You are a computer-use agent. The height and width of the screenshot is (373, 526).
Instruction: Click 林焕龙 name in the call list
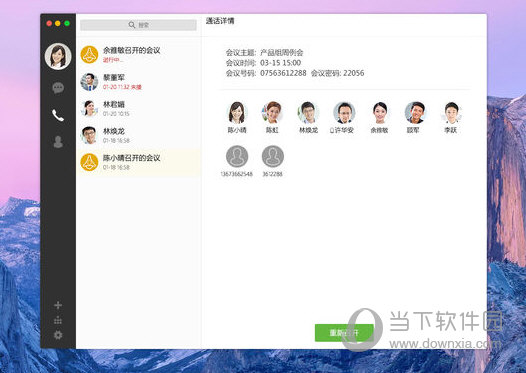[x=114, y=131]
